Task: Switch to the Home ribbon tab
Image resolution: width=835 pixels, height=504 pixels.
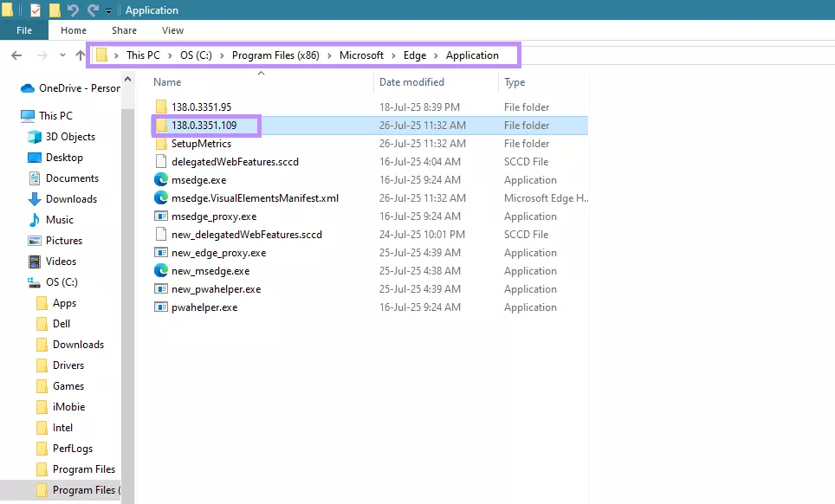Action: coord(74,30)
